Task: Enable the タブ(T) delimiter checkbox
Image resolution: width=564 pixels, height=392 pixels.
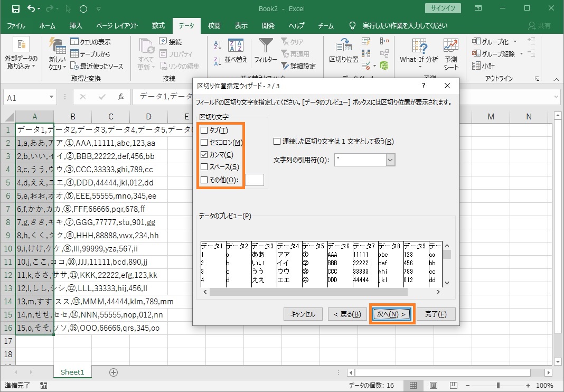Action: (204, 130)
